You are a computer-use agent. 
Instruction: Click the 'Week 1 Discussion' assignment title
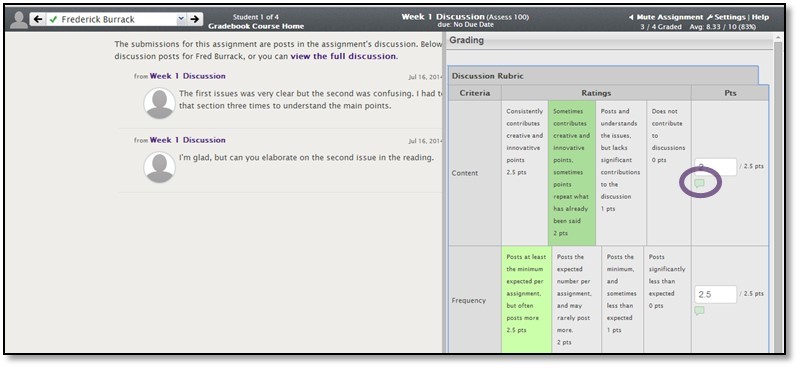tap(442, 17)
